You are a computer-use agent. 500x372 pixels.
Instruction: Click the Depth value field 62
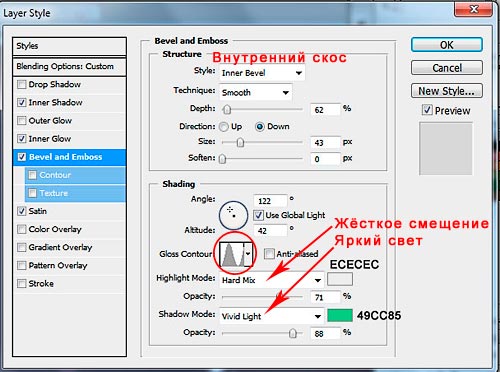tap(325, 110)
